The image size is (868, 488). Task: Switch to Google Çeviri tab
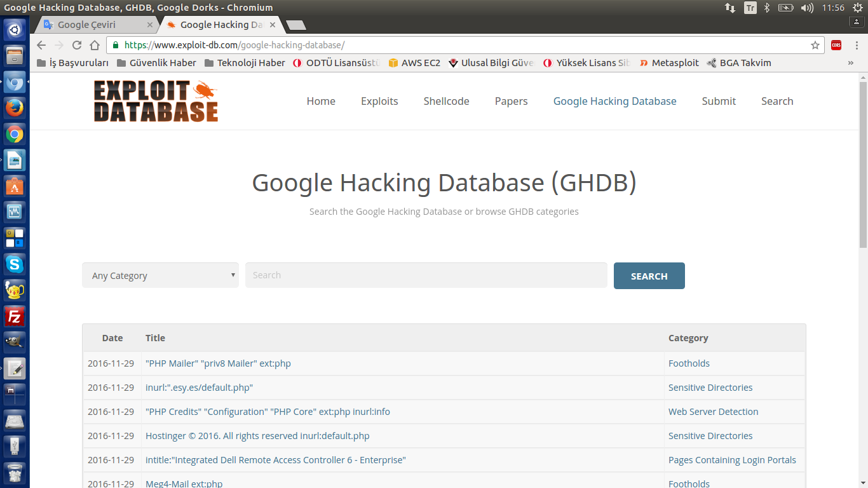pyautogui.click(x=95, y=25)
